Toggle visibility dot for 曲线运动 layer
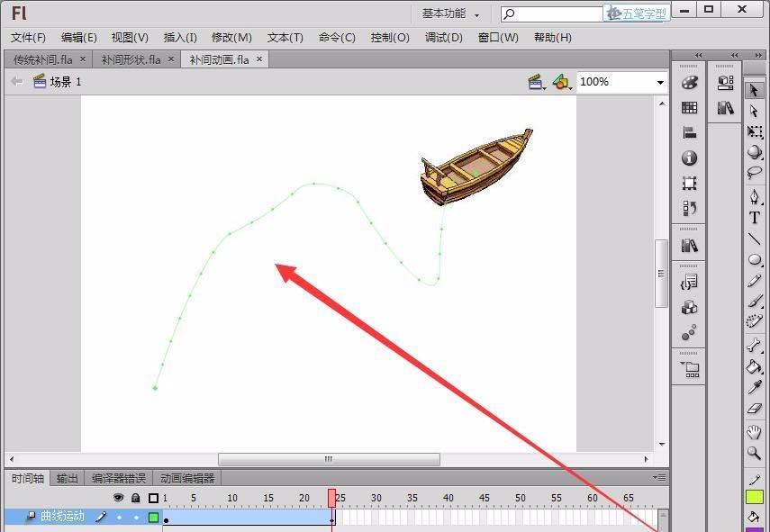Image resolution: width=770 pixels, height=532 pixels. click(x=119, y=517)
